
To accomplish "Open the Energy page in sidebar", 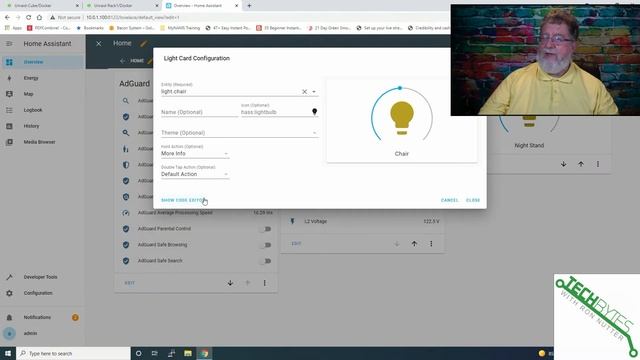I will click(42, 78).
